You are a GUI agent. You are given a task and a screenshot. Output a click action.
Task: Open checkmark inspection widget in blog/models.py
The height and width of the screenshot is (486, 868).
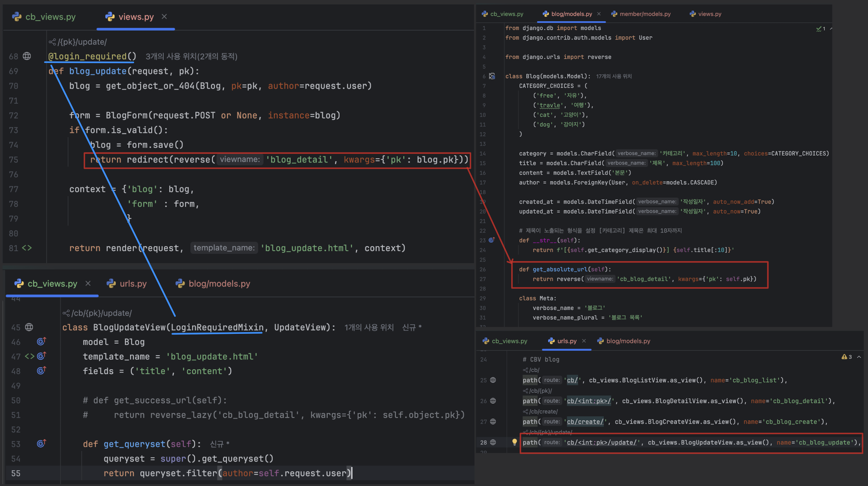tap(820, 29)
